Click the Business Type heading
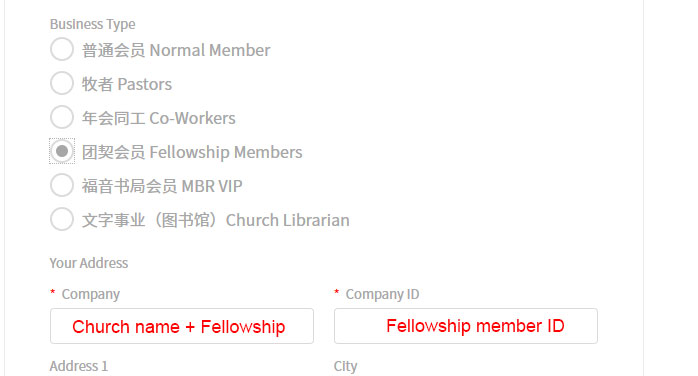This screenshot has width=698, height=376. [x=93, y=24]
